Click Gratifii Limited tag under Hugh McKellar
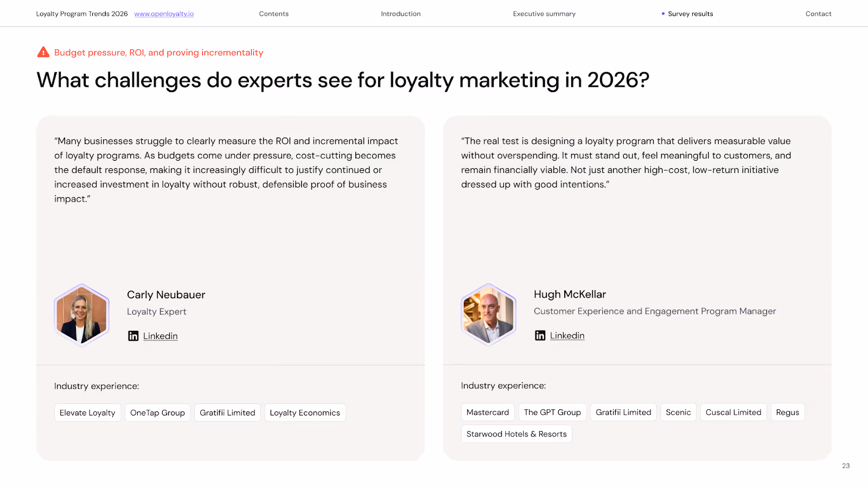 (x=623, y=412)
